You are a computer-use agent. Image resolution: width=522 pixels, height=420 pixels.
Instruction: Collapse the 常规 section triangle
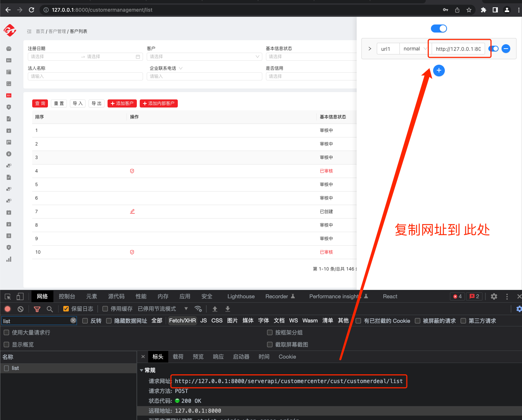[142, 370]
